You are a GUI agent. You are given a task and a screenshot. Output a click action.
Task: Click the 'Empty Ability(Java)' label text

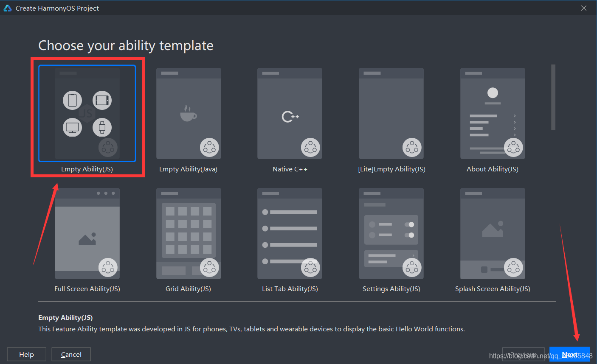coord(188,169)
